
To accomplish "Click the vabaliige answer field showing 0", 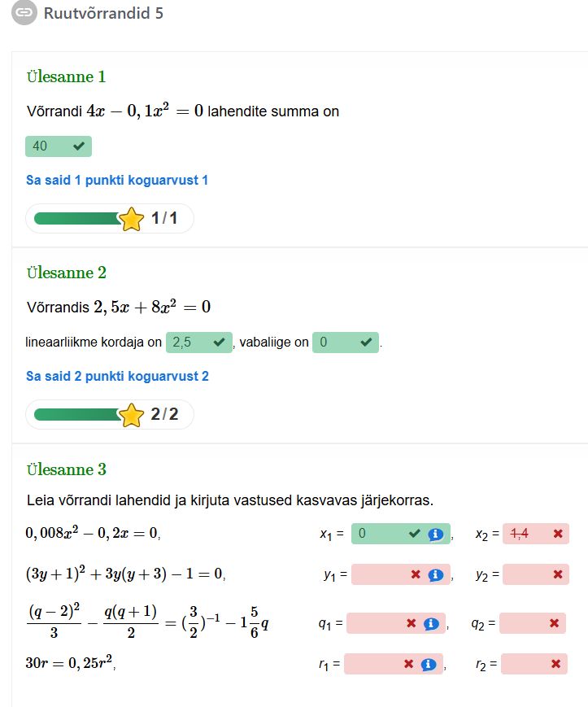I will [338, 343].
